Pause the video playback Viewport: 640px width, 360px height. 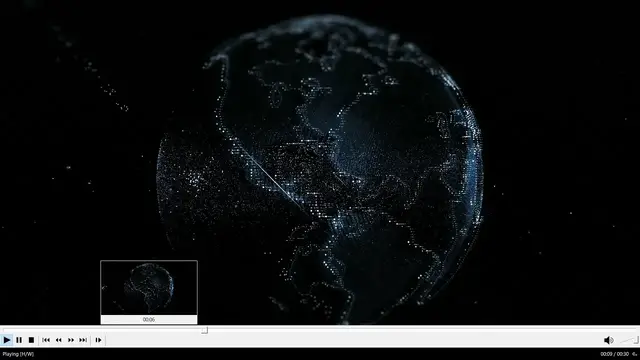coord(19,340)
